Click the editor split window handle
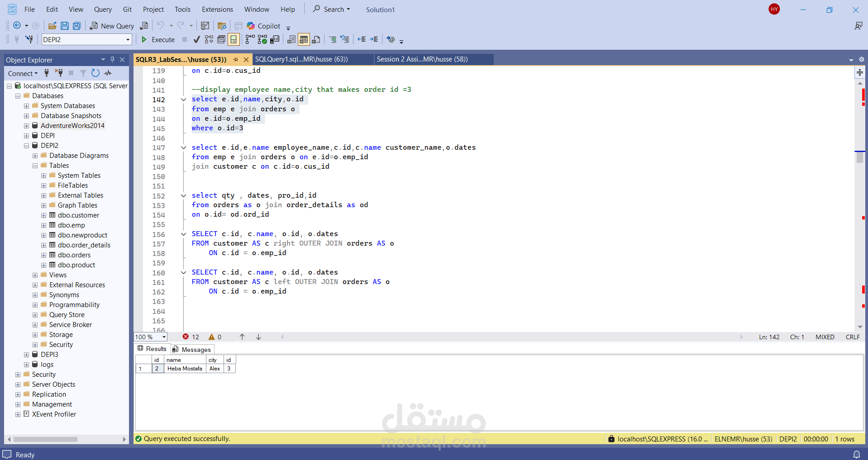868x460 pixels. click(860, 72)
